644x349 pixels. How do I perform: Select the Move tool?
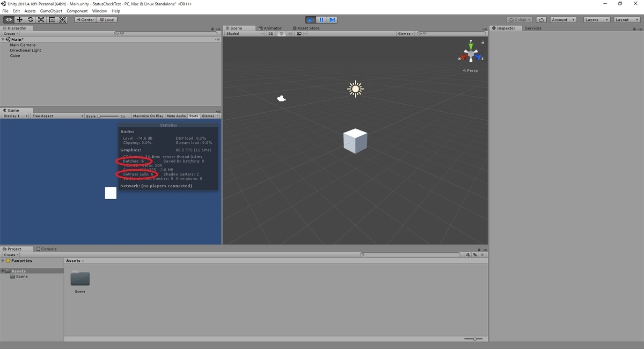(19, 19)
